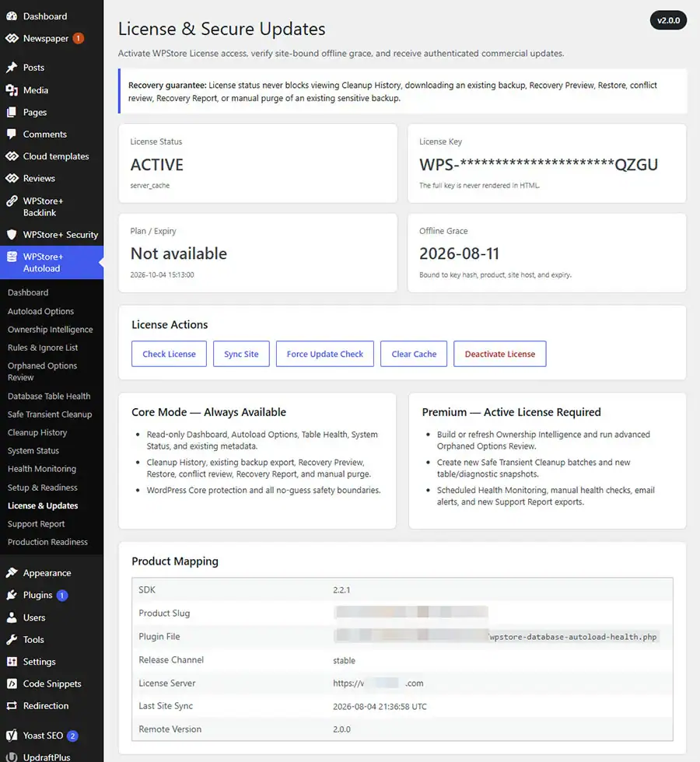The width and height of the screenshot is (700, 762).
Task: Open the Support Report page
Action: 36,524
